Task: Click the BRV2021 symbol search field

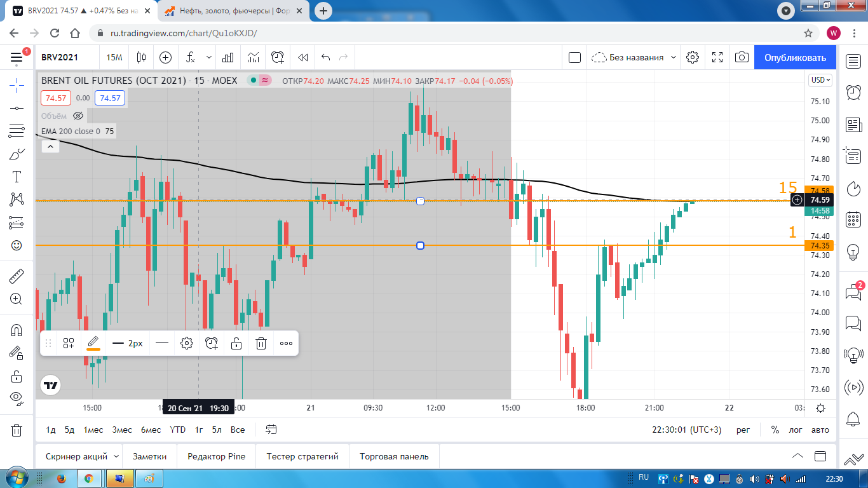Action: [x=60, y=57]
